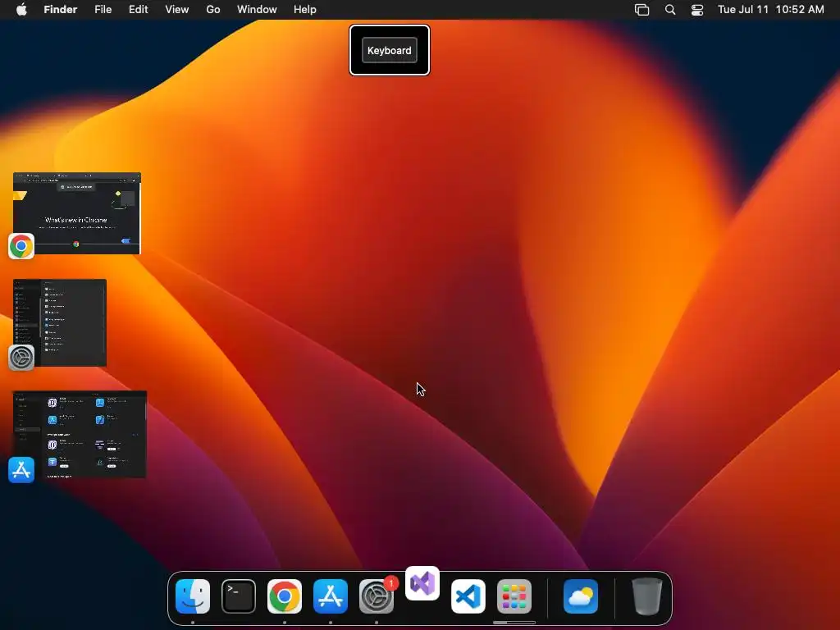The height and width of the screenshot is (630, 840).
Task: Select the System Settings window thumbnail
Action: click(x=60, y=322)
